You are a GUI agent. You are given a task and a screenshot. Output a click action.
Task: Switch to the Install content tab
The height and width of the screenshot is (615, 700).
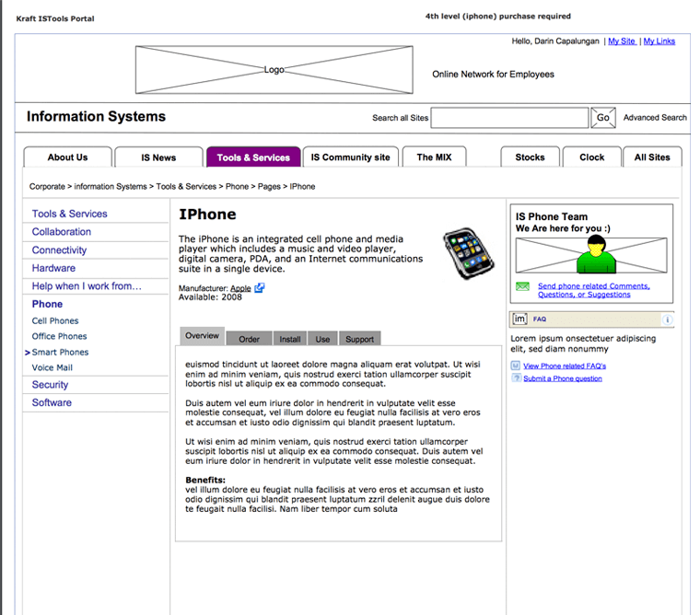coord(290,339)
